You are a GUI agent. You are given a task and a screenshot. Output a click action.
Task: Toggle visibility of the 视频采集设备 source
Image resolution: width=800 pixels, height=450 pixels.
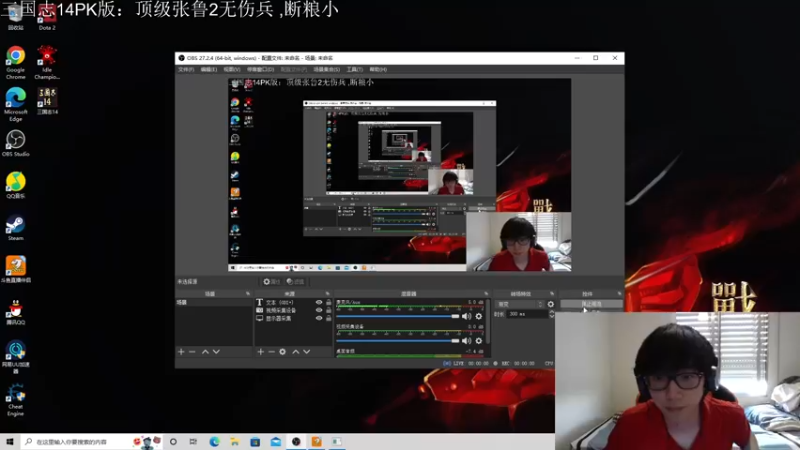pyautogui.click(x=319, y=310)
